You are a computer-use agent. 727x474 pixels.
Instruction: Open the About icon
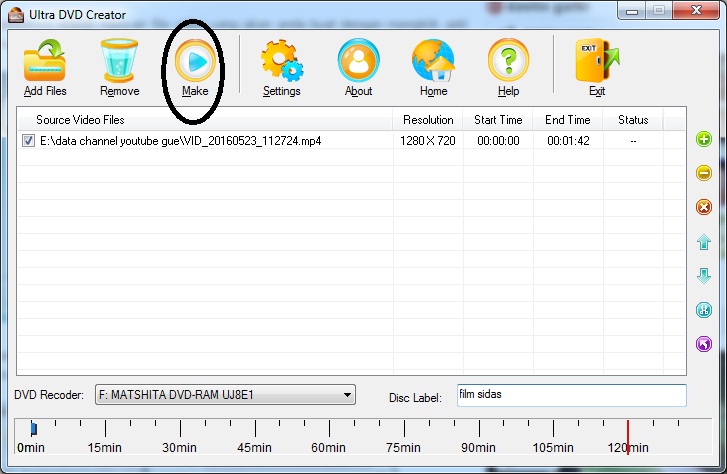[x=358, y=61]
